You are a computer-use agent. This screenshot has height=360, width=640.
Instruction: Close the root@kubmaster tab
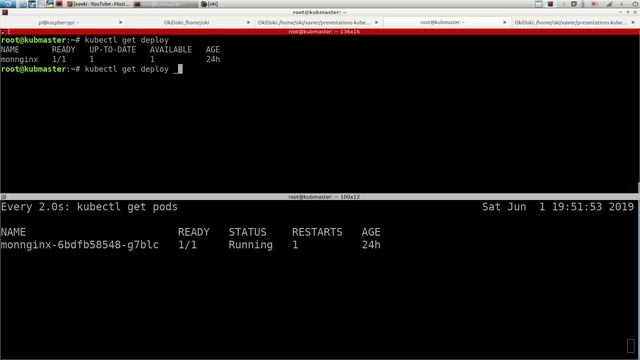tap(504, 22)
